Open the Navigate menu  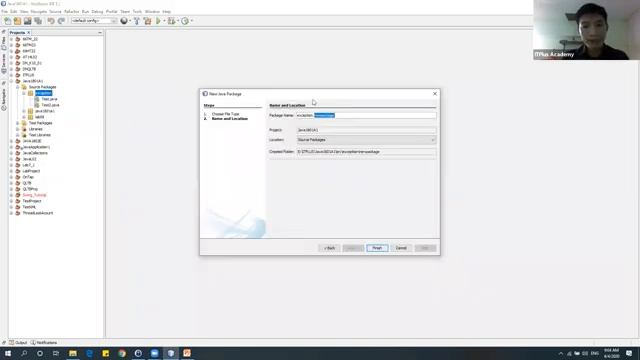pyautogui.click(x=39, y=11)
